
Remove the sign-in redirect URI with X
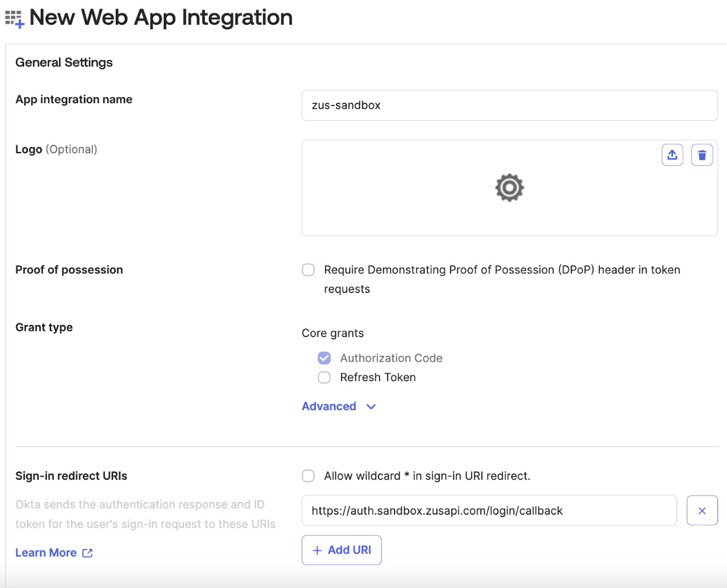[x=702, y=511]
